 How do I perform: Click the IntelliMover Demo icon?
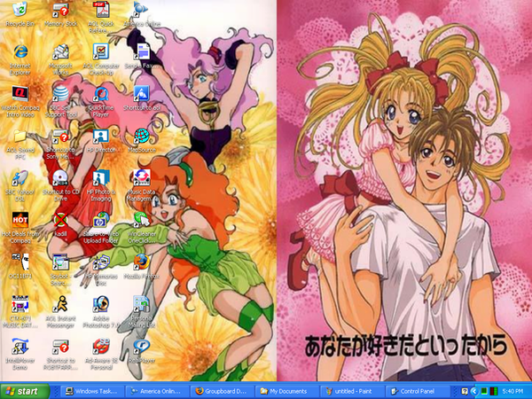click(x=20, y=346)
